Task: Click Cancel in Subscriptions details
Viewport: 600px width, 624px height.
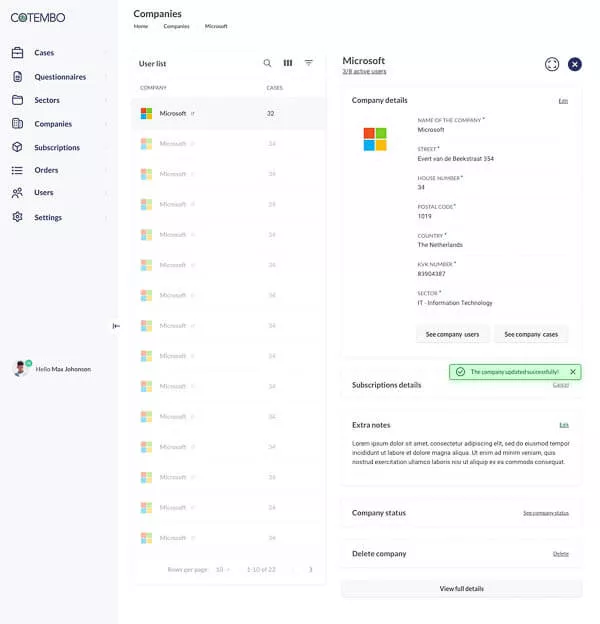Action: click(561, 385)
